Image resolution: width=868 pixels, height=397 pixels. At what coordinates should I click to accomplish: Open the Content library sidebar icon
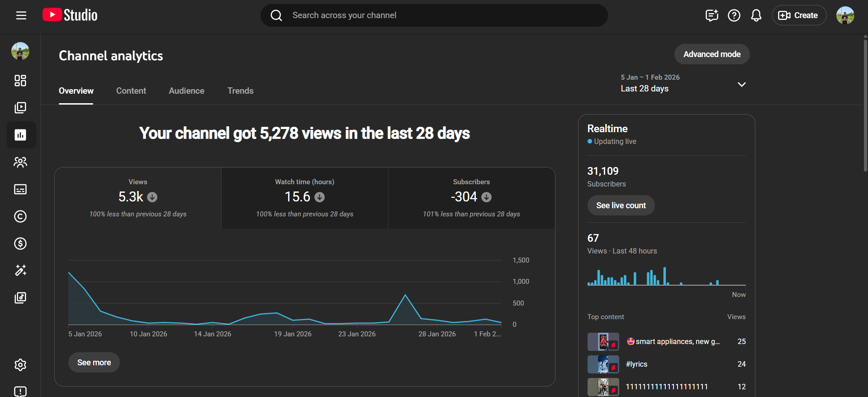20,108
